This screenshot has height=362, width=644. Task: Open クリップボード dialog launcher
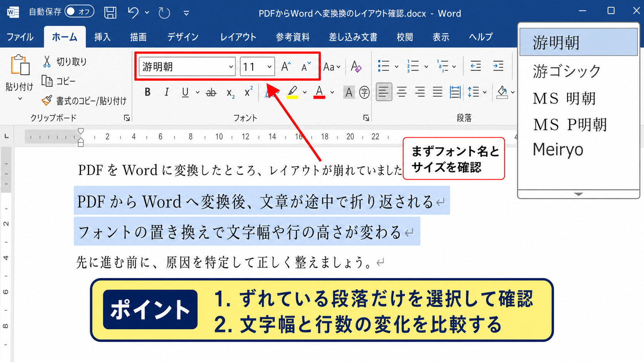pyautogui.click(x=127, y=118)
